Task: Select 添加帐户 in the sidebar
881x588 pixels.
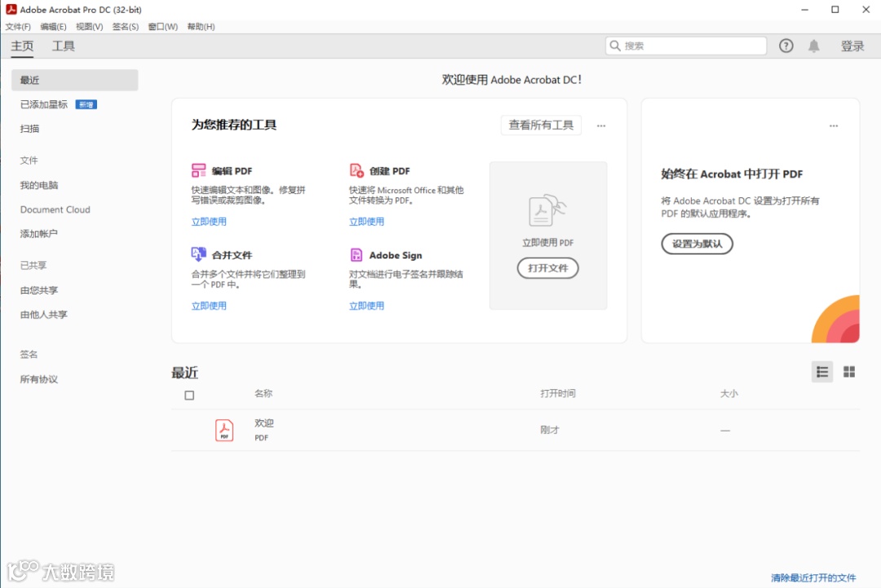Action: click(x=39, y=233)
